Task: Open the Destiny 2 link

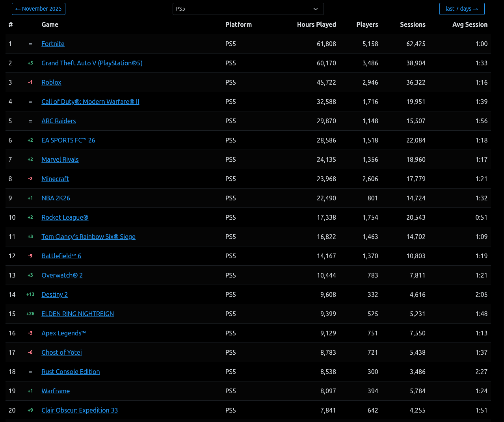Action: point(54,294)
